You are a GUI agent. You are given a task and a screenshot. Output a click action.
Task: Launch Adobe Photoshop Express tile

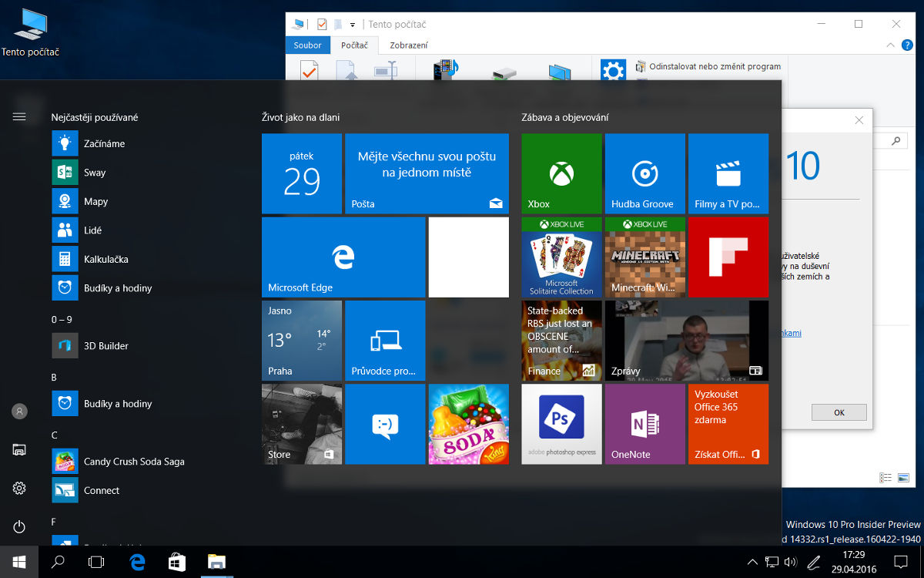pos(561,424)
